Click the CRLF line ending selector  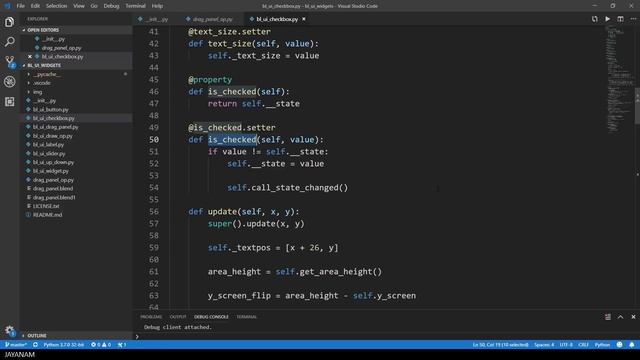click(584, 344)
